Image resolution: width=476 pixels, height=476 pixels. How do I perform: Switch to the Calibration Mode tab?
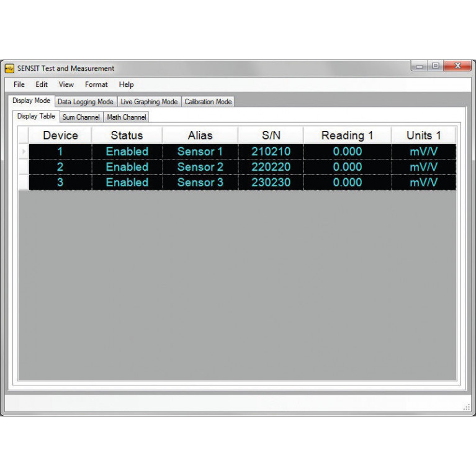coord(208,102)
